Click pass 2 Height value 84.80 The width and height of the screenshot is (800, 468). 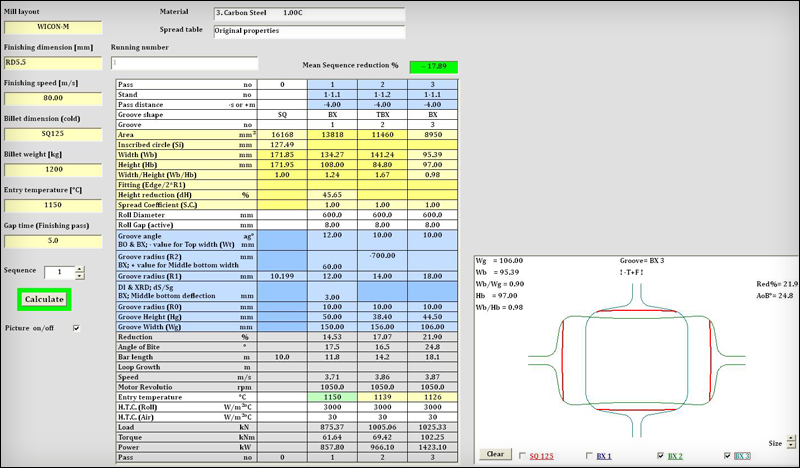point(382,165)
